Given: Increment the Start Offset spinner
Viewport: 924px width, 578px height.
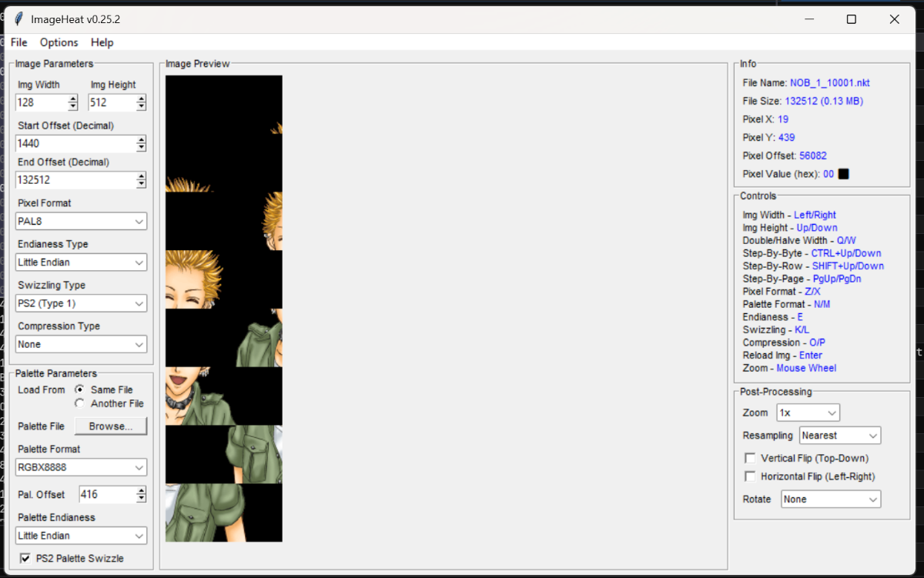Looking at the screenshot, I should pyautogui.click(x=141, y=140).
